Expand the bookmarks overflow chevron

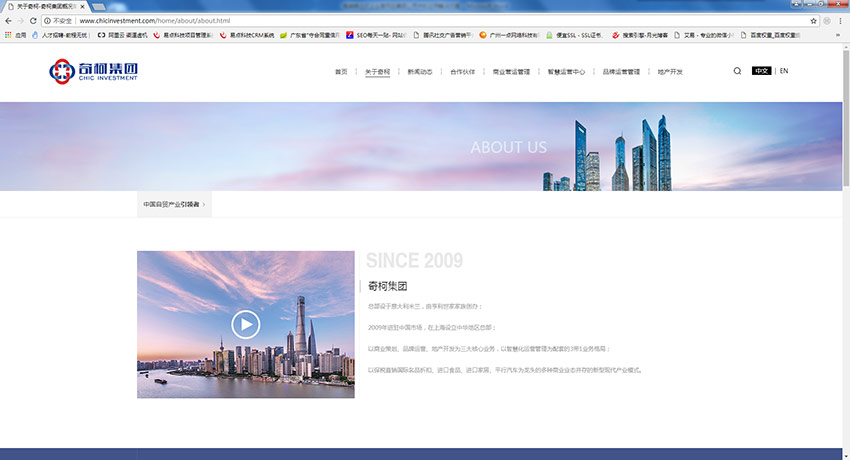pyautogui.click(x=839, y=35)
